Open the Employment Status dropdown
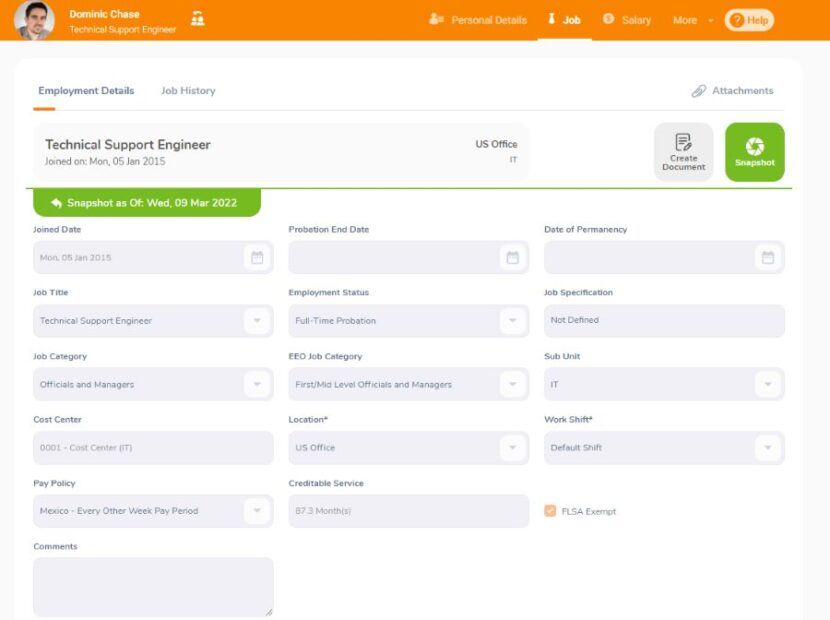This screenshot has height=620, width=830. [513, 320]
